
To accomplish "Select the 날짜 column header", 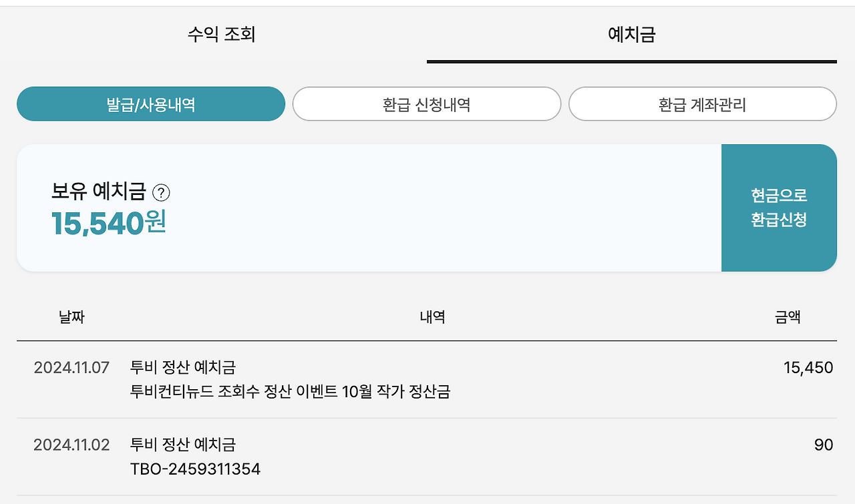I will point(70,318).
